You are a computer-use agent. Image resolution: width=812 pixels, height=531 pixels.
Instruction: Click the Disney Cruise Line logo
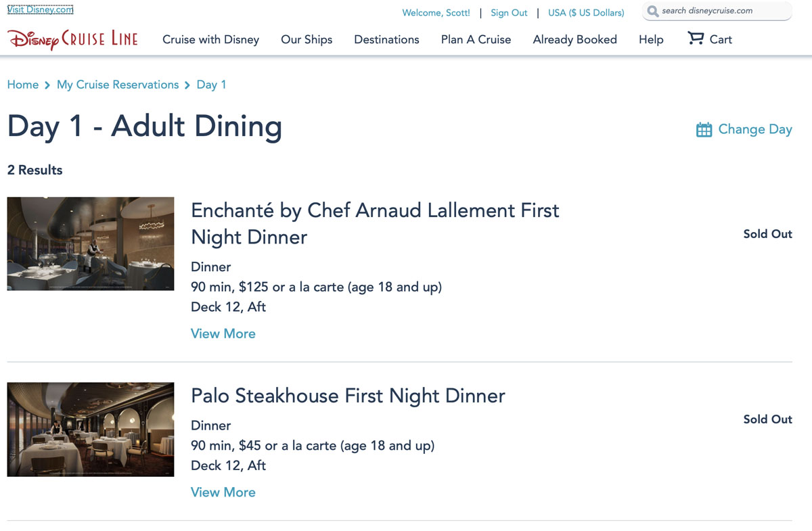click(73, 40)
